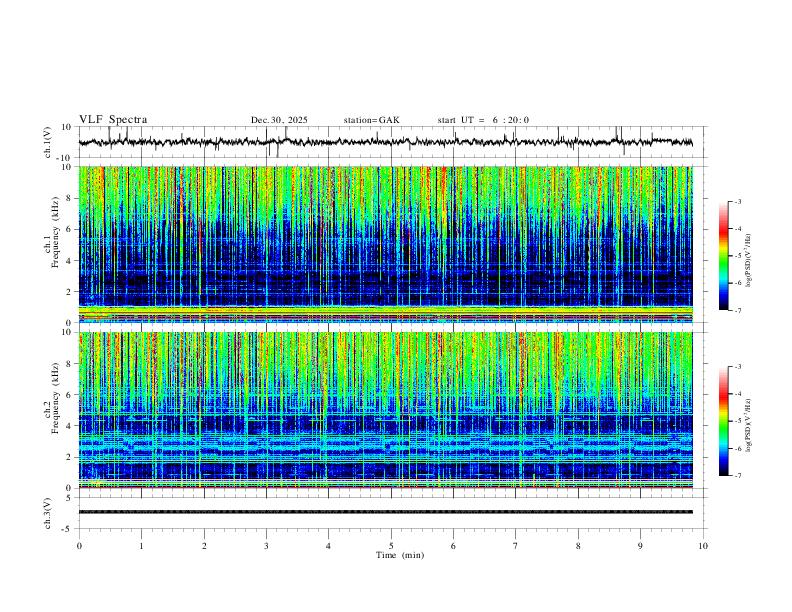The image size is (792, 612).
Task: Click the "ch.3(V)" axis label
Action: [48, 514]
